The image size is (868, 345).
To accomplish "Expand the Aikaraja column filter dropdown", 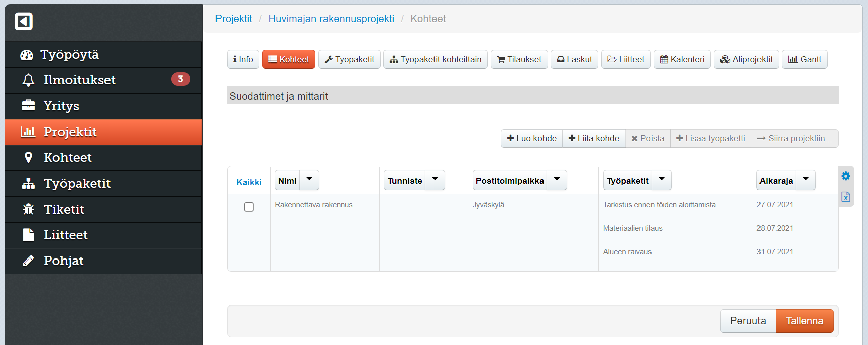I will (x=806, y=180).
